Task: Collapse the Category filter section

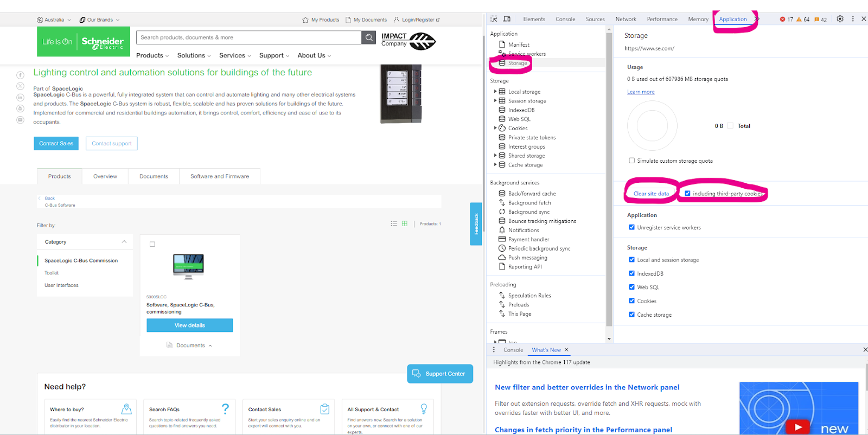Action: click(124, 242)
